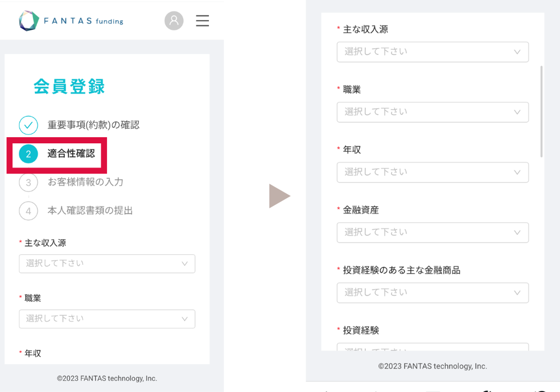Image resolution: width=560 pixels, height=392 pixels.
Task: Click the 本人確認書類の提出 step label
Action: [90, 211]
